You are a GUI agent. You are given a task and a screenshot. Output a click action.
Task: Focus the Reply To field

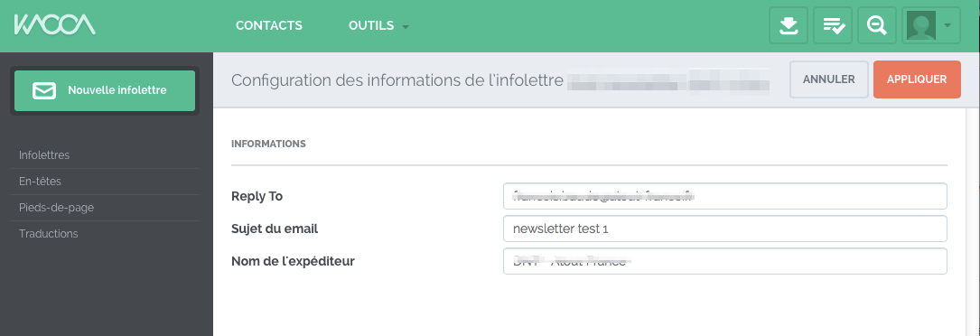(725, 196)
